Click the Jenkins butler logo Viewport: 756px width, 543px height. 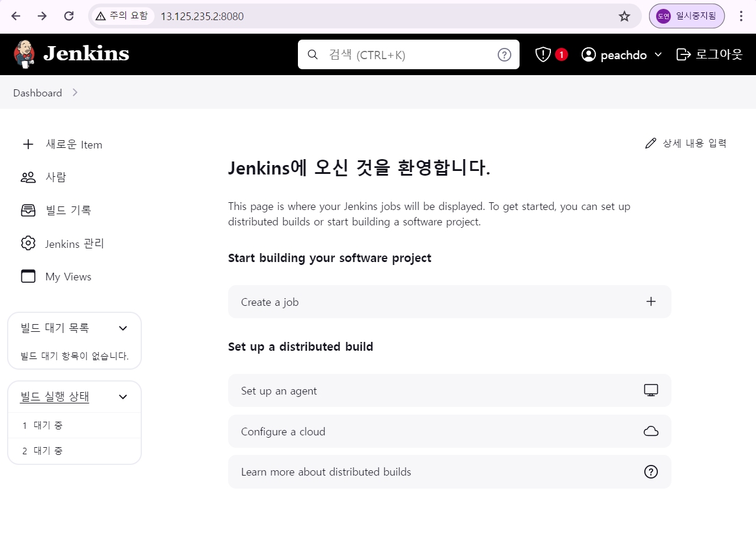point(24,54)
